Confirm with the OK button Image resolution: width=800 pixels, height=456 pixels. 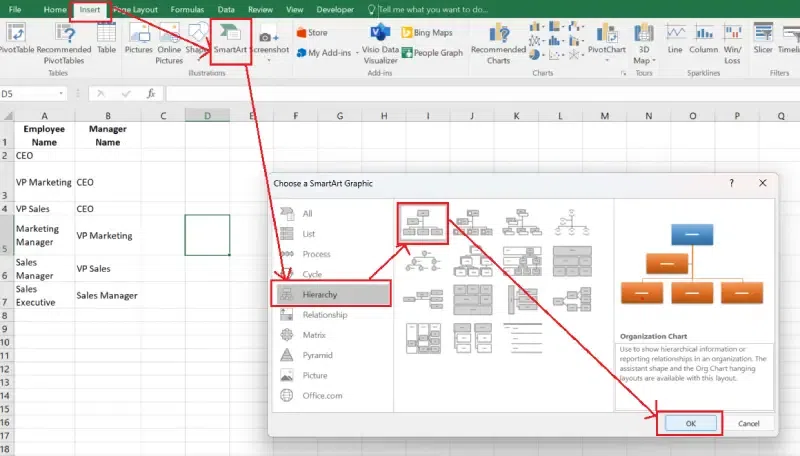690,423
